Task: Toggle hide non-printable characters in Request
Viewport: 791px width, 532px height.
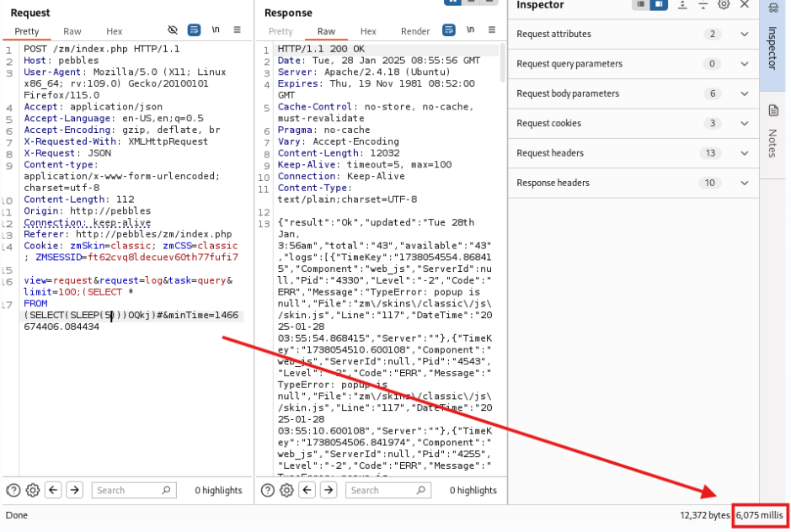Action: (x=173, y=29)
